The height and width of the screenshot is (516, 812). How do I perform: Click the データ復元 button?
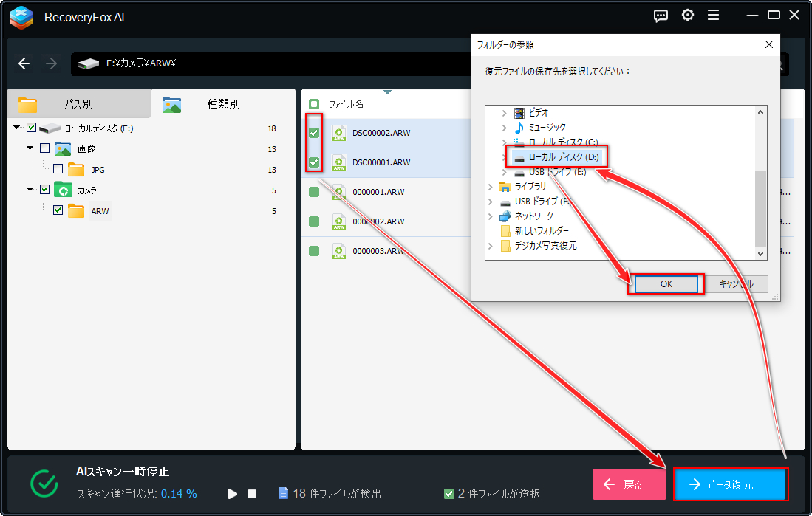pos(730,484)
